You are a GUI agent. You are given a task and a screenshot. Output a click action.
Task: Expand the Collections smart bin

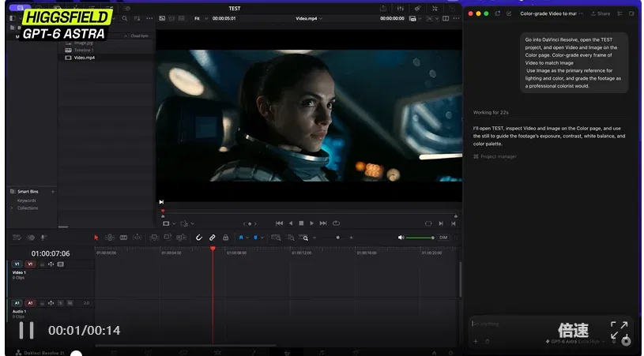(11, 208)
